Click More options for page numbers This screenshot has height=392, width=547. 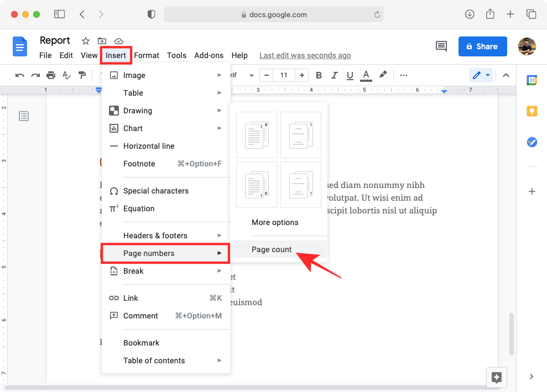275,222
